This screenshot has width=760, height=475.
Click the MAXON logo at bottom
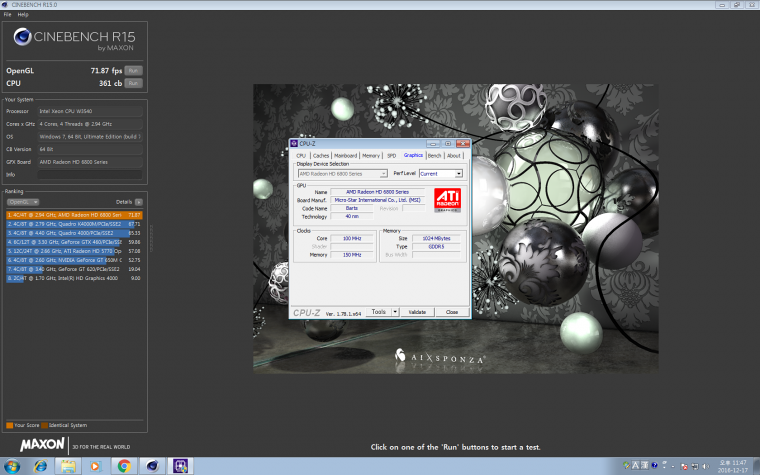(x=42, y=444)
